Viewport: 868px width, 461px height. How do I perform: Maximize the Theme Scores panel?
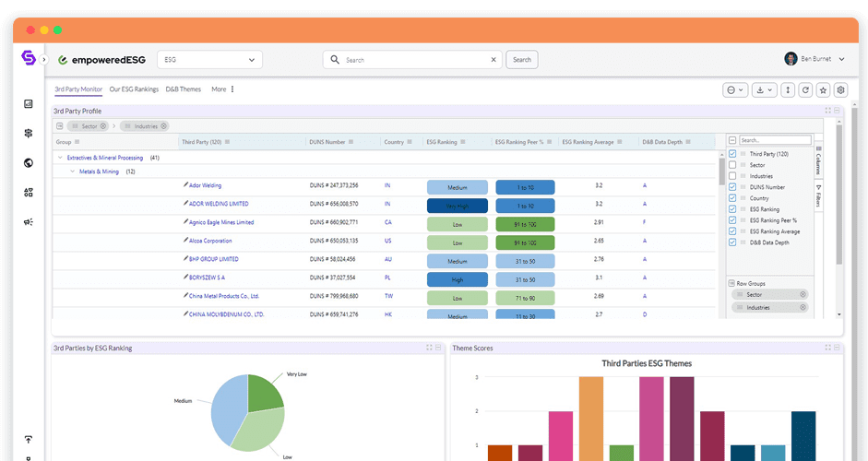click(x=827, y=348)
